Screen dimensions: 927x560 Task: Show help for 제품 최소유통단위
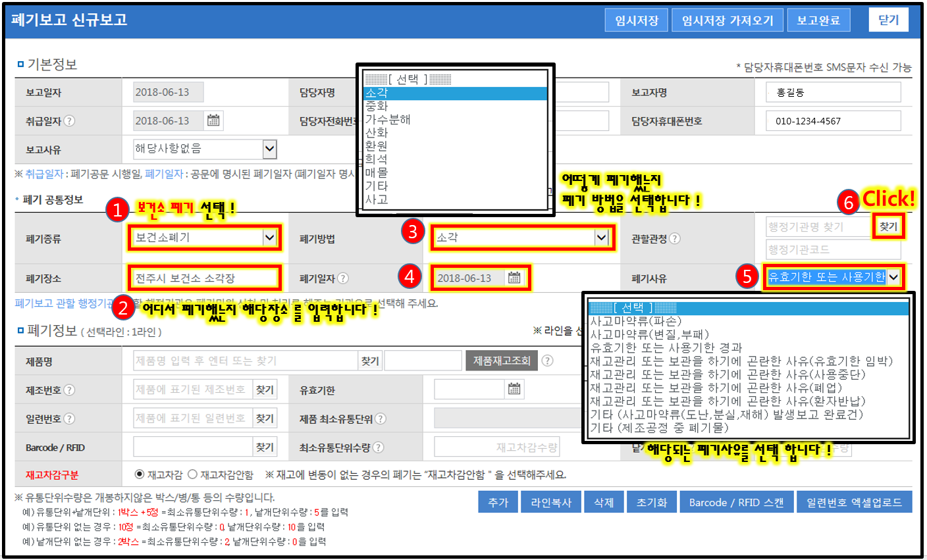coord(381,419)
